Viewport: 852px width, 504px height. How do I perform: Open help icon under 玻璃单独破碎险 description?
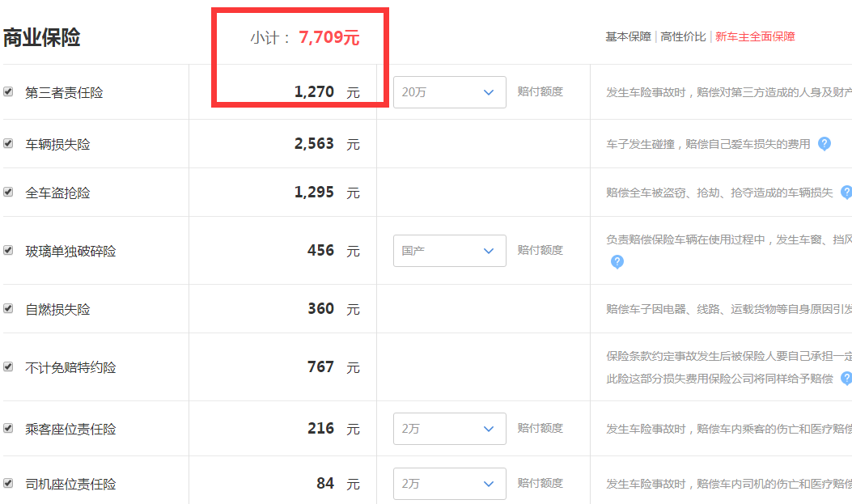(x=617, y=262)
